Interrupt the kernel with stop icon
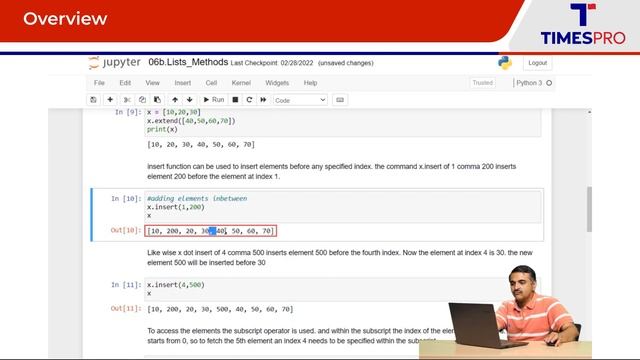Viewport: 640px width, 360px height. point(235,100)
